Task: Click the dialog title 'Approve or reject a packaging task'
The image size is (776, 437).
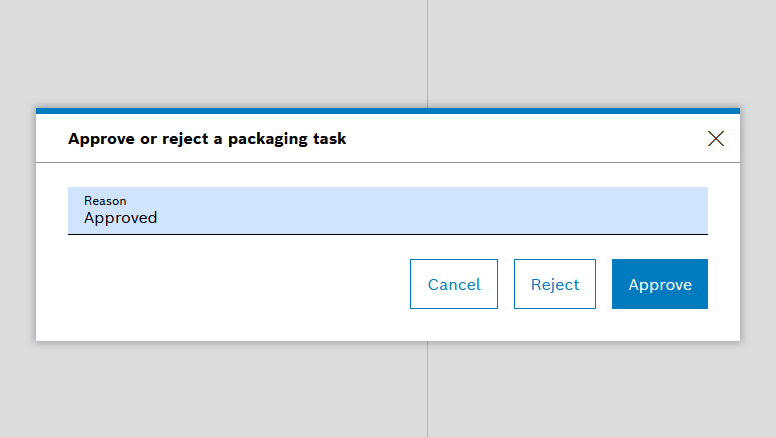Action: (x=207, y=139)
